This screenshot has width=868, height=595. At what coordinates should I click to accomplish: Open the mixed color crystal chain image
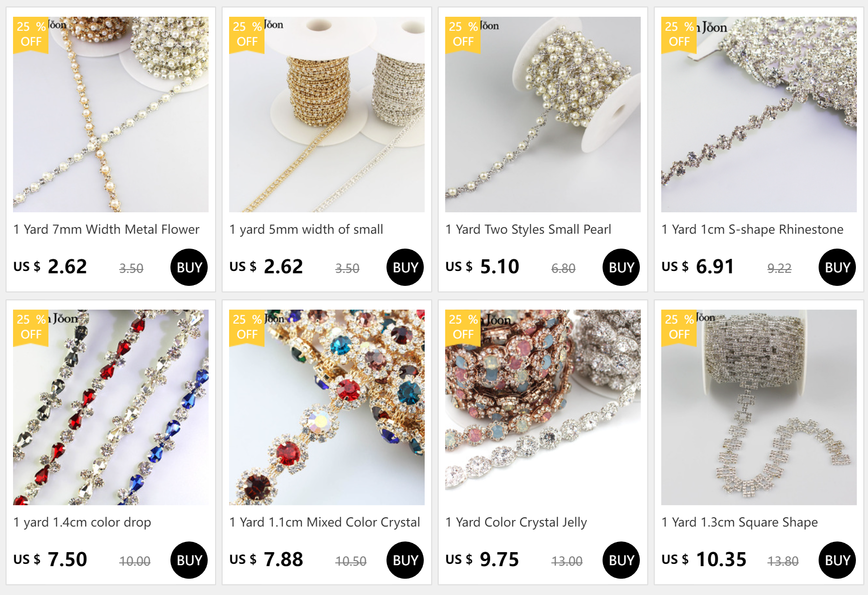[x=327, y=407]
